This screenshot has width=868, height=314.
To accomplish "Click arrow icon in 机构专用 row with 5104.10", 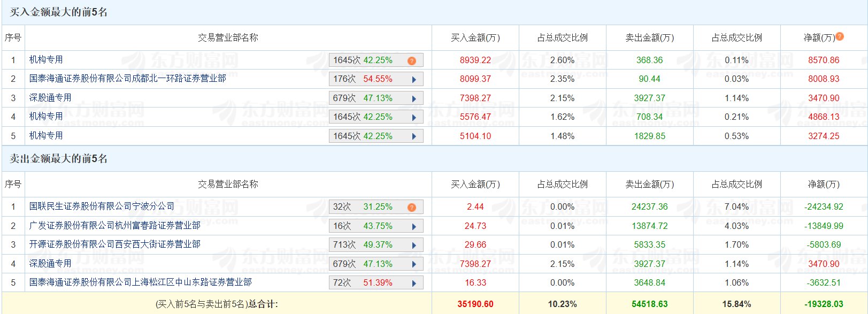I will [414, 136].
